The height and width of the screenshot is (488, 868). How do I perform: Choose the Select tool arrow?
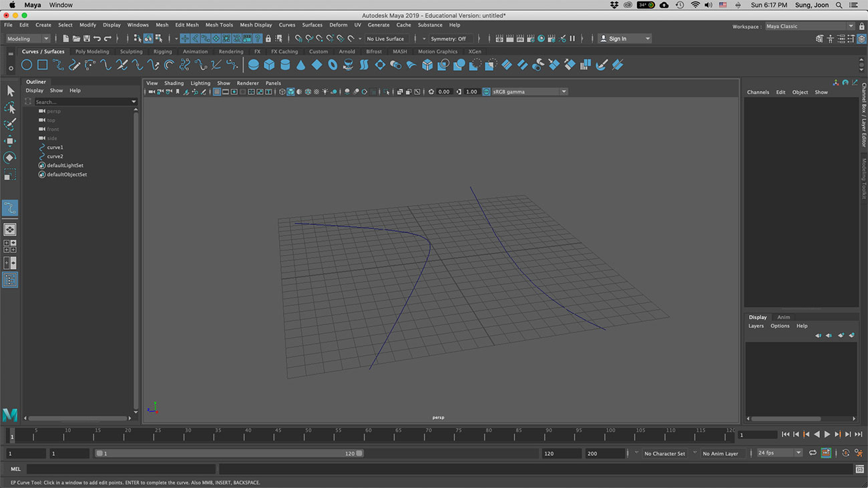(x=10, y=91)
